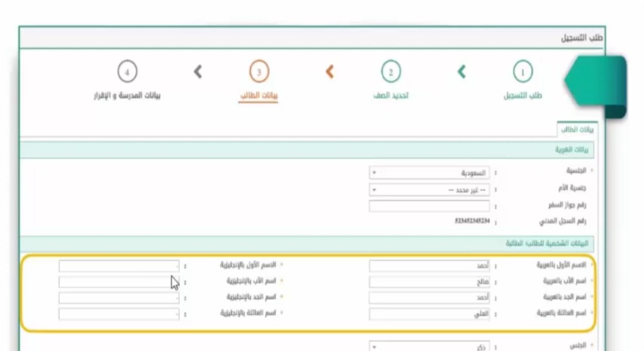Image resolution: width=644 pixels, height=351 pixels.
Task: Click the الاسم الأول بالإنجليزية field
Action: pyautogui.click(x=119, y=266)
